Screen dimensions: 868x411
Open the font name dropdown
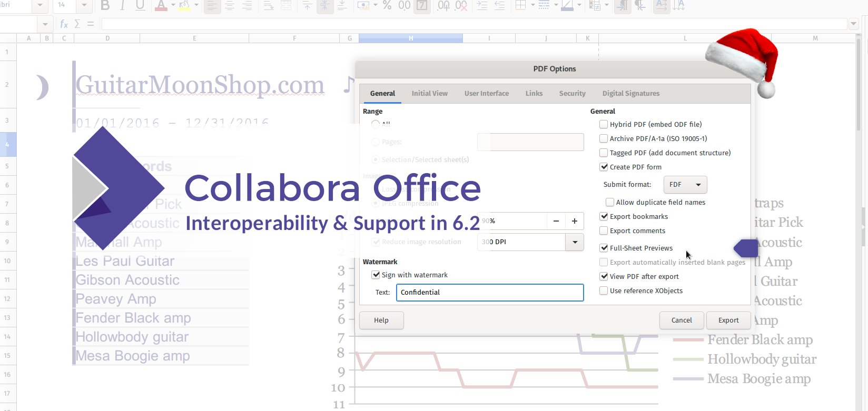coord(40,5)
